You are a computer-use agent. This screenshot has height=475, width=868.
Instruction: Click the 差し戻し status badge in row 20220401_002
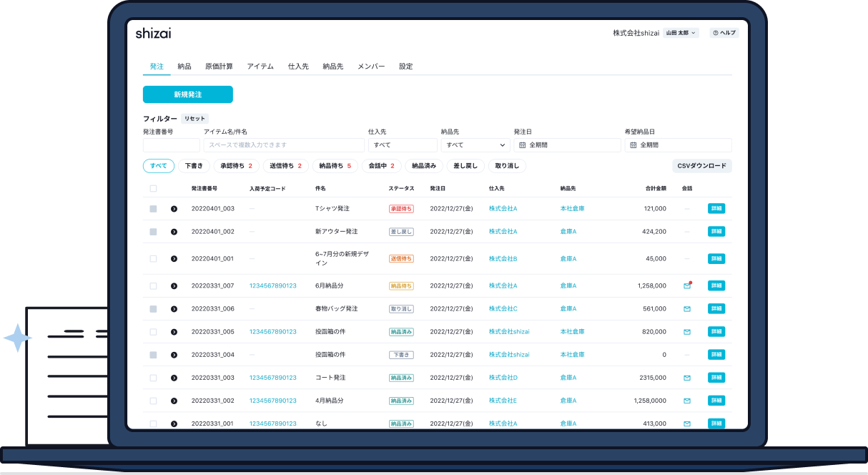pyautogui.click(x=401, y=232)
